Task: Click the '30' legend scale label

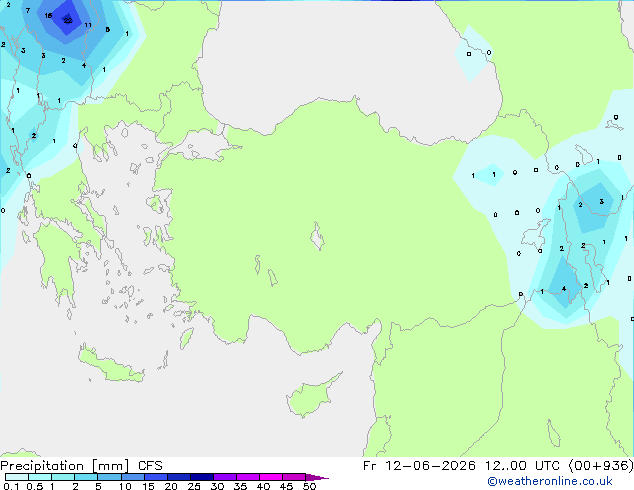Action: (217, 486)
